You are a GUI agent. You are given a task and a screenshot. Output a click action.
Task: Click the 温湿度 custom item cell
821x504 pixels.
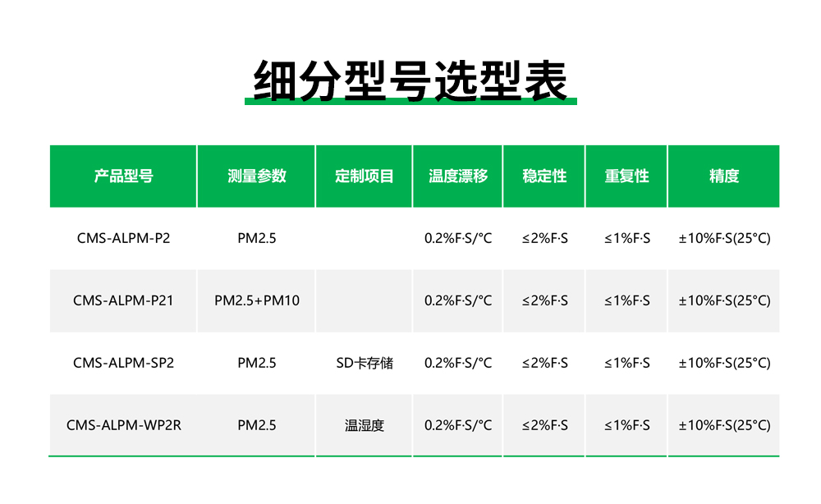coord(364,425)
